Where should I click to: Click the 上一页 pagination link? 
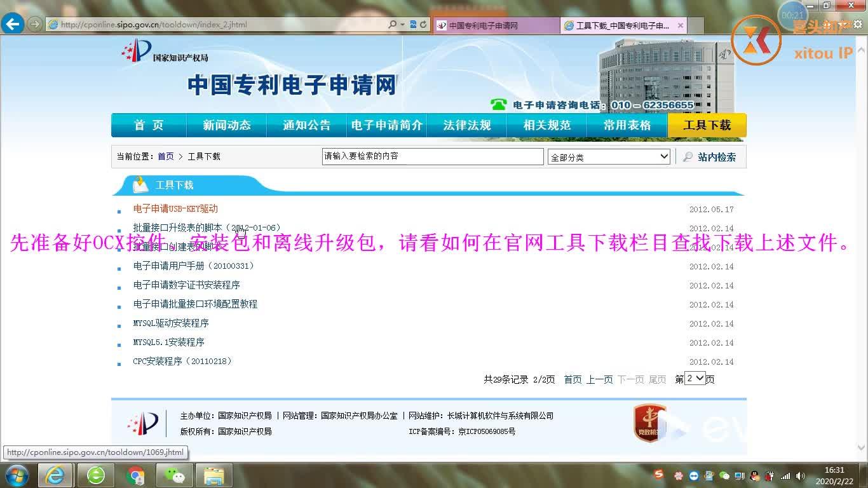[x=599, y=379]
